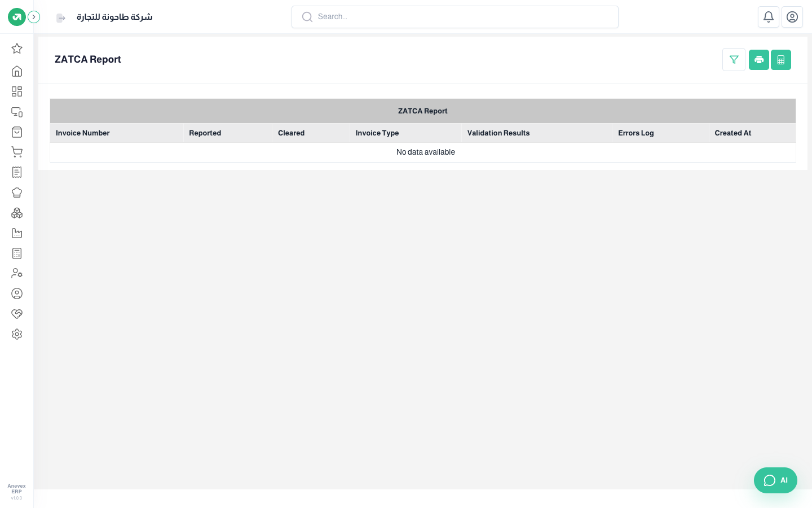
Task: Go to Home via sidebar house icon
Action: click(x=17, y=71)
